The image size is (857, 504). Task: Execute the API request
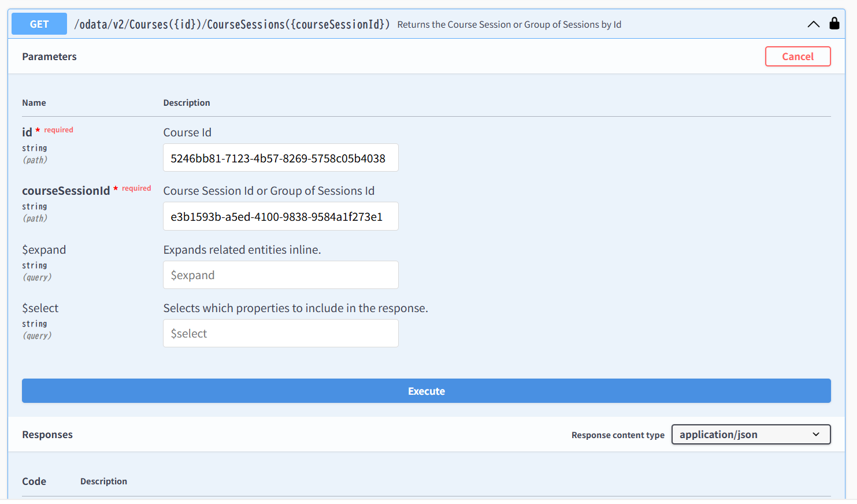(x=426, y=391)
